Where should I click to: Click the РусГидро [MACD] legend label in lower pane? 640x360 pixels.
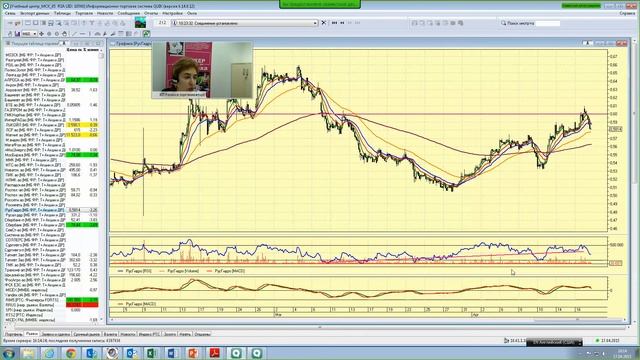click(141, 304)
